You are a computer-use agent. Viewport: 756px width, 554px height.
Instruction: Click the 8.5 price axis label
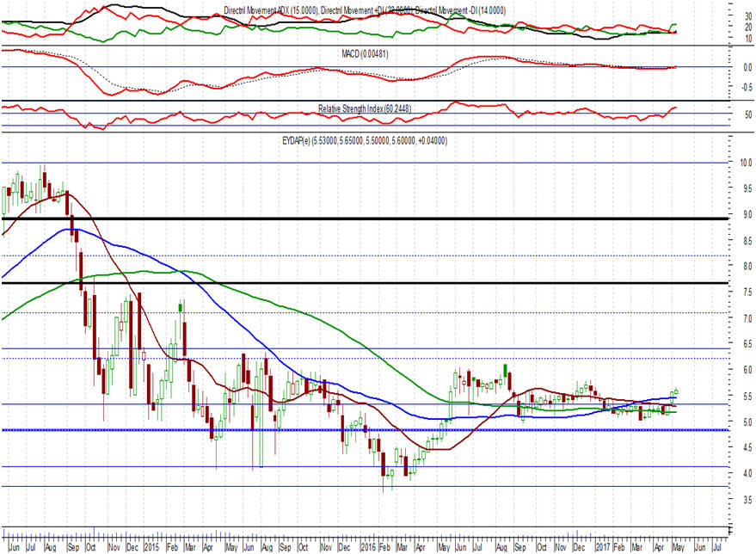[x=747, y=240]
